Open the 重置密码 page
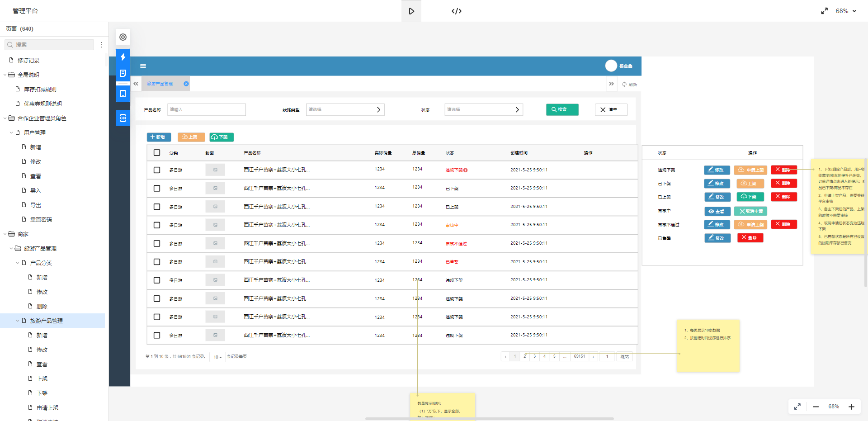 pyautogui.click(x=41, y=220)
